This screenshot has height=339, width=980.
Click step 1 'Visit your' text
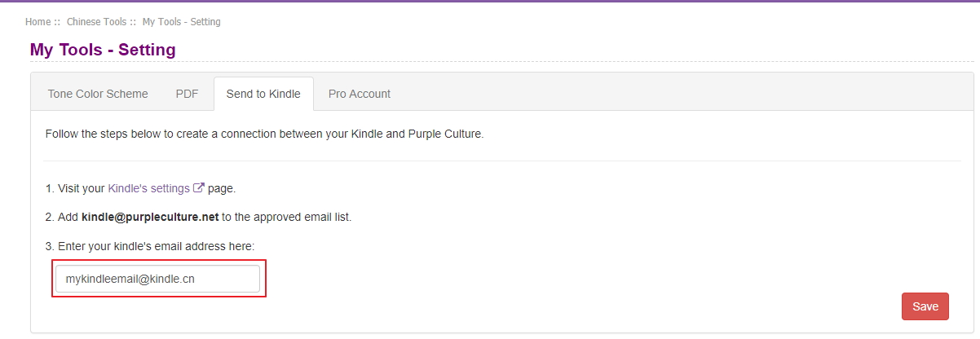pyautogui.click(x=81, y=188)
